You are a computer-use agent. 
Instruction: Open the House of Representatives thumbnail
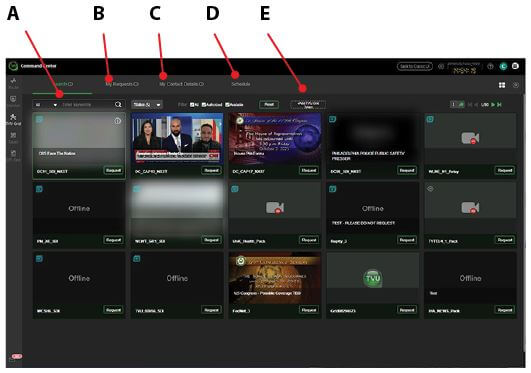pos(275,139)
